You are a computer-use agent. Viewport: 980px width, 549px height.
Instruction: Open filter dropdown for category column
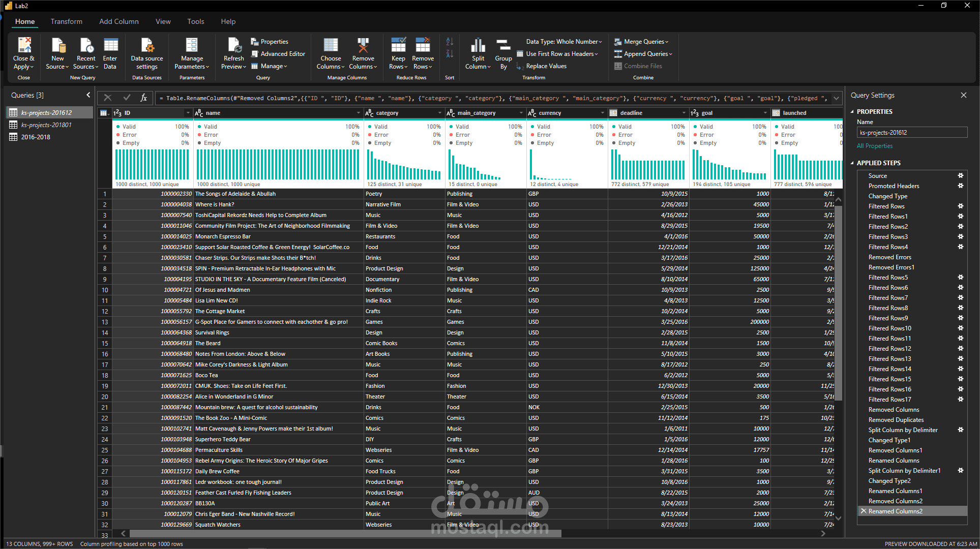point(440,113)
